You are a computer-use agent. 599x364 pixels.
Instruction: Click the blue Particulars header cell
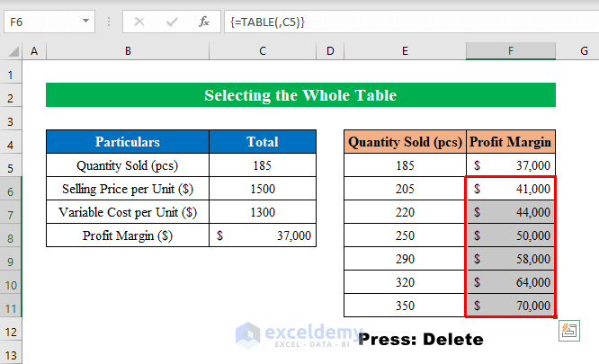pyautogui.click(x=128, y=142)
